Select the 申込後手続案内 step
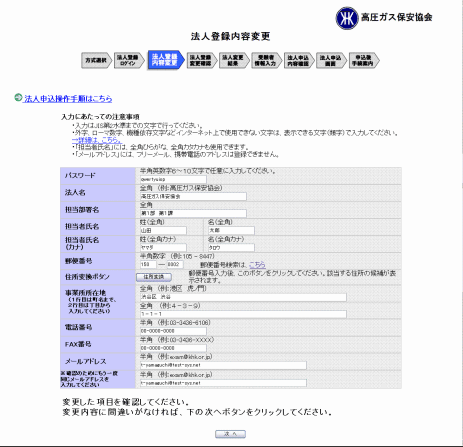This screenshot has height=447, width=463. pos(364,60)
